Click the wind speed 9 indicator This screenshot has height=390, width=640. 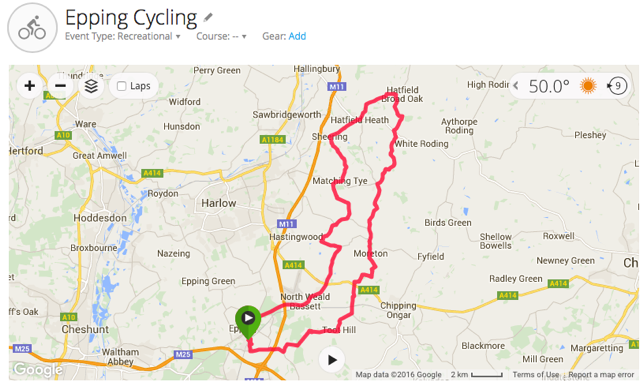pos(617,86)
